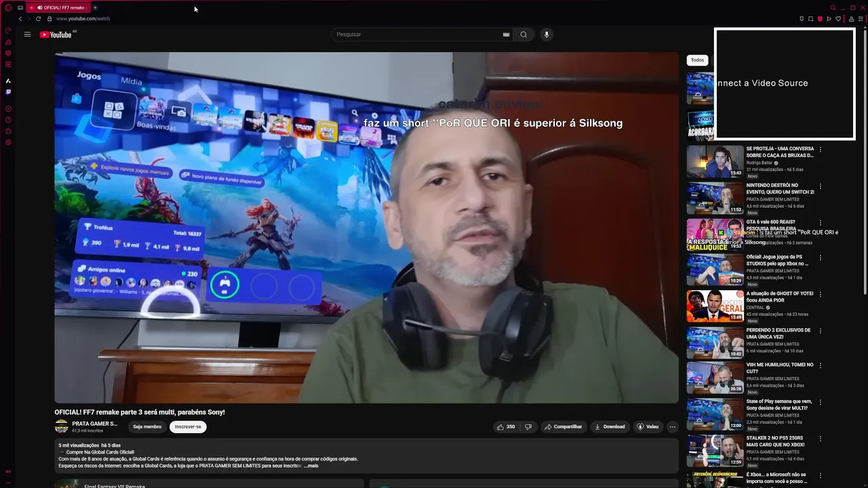The height and width of the screenshot is (488, 868).
Task: Click the Seja membro button
Action: (147, 427)
